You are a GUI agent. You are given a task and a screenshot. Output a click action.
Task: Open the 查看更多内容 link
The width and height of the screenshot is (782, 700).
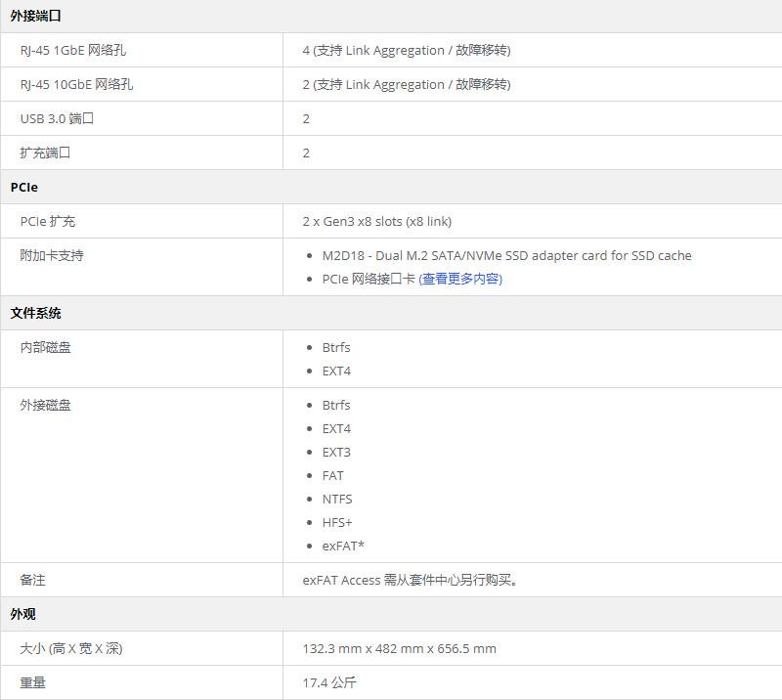tap(460, 279)
